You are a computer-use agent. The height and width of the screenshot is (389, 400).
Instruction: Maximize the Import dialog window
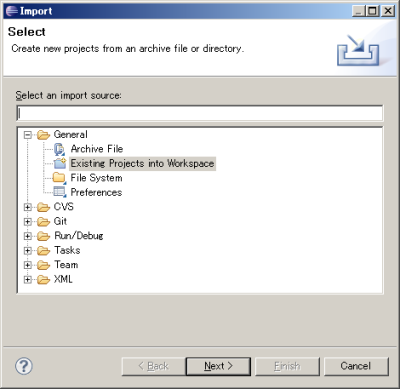372,11
